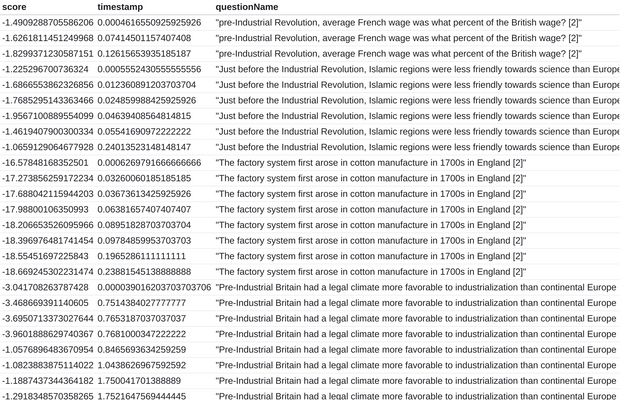The height and width of the screenshot is (400, 640).
Task: Click the timestamp column header
Action: click(x=120, y=7)
